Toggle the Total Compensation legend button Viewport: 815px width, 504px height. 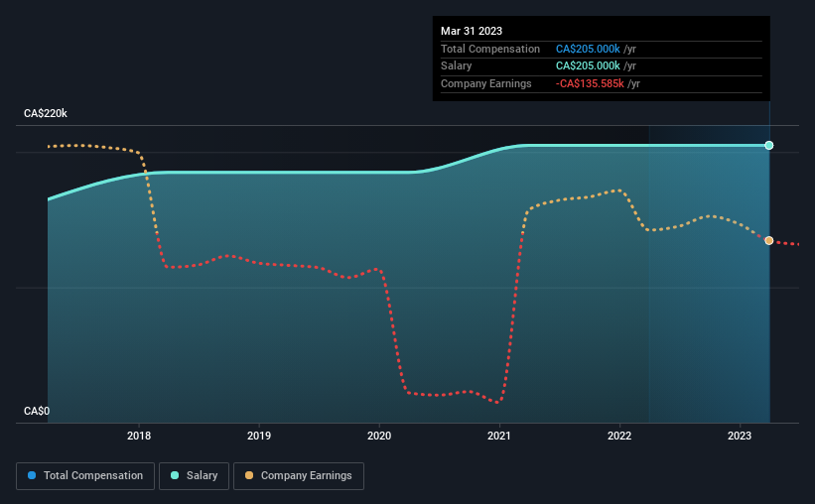pyautogui.click(x=85, y=476)
